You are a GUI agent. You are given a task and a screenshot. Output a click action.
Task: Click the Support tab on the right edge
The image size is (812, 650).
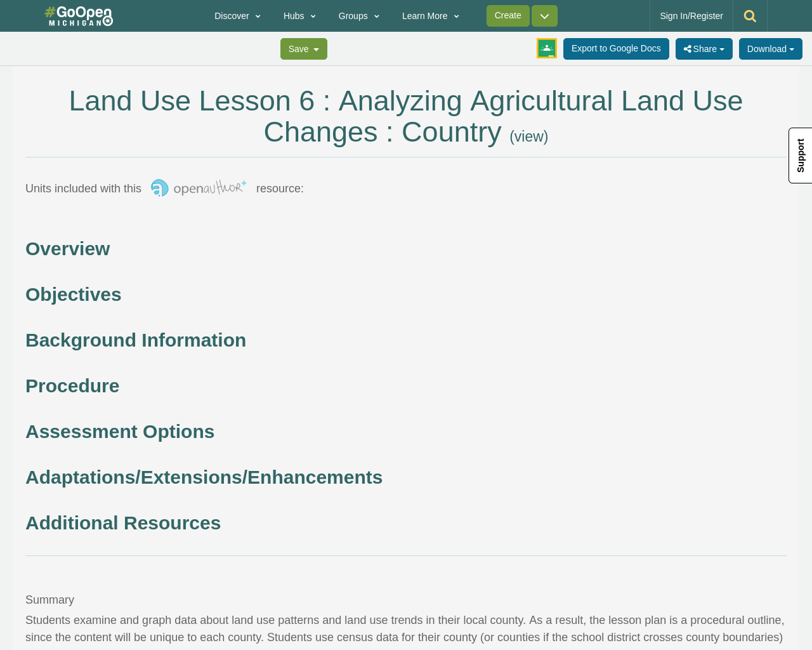(x=799, y=156)
